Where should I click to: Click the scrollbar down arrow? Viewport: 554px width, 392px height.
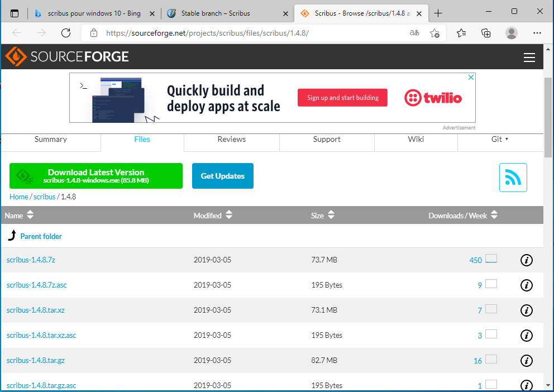[548, 385]
